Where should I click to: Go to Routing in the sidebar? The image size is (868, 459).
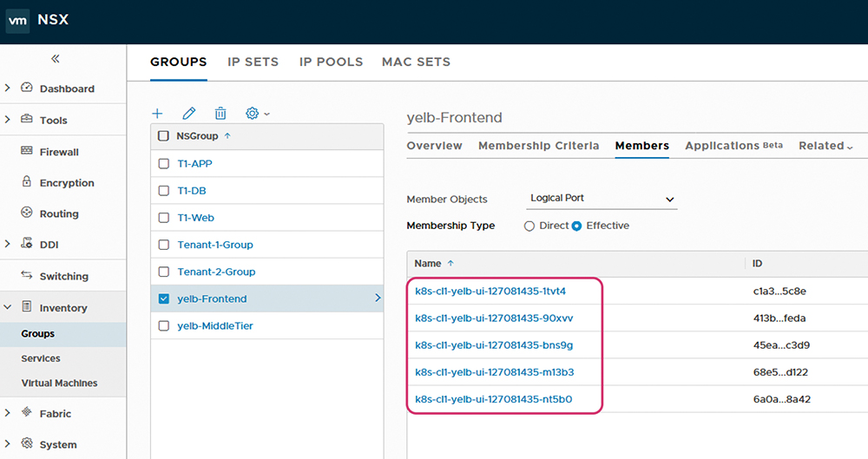coord(59,213)
